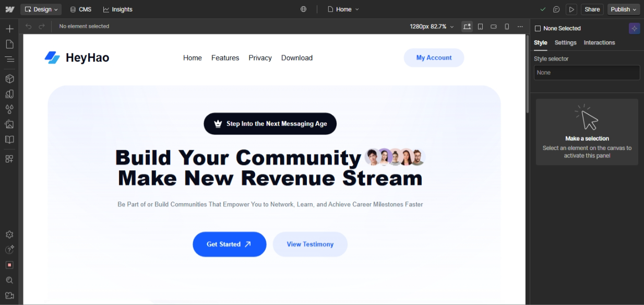Toggle preview mode with the play icon
Image resolution: width=644 pixels, height=305 pixels.
tap(571, 9)
